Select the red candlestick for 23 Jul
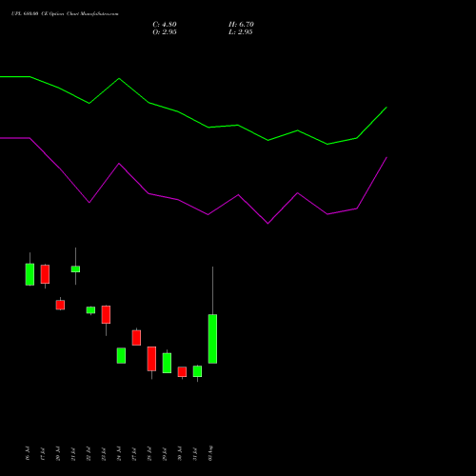 106,314
